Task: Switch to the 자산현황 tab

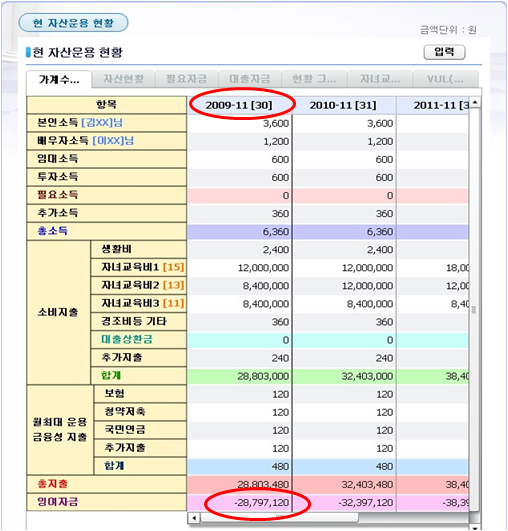Action: 124,79
